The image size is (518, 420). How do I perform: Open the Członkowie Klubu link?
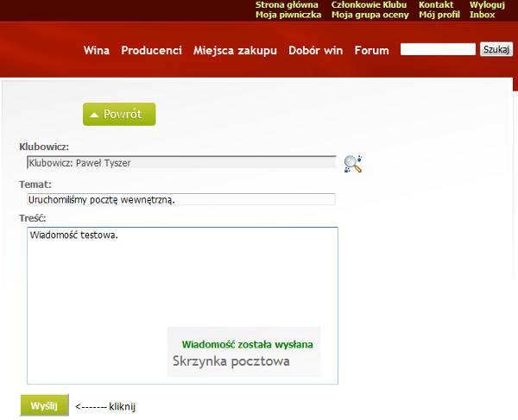click(x=369, y=5)
